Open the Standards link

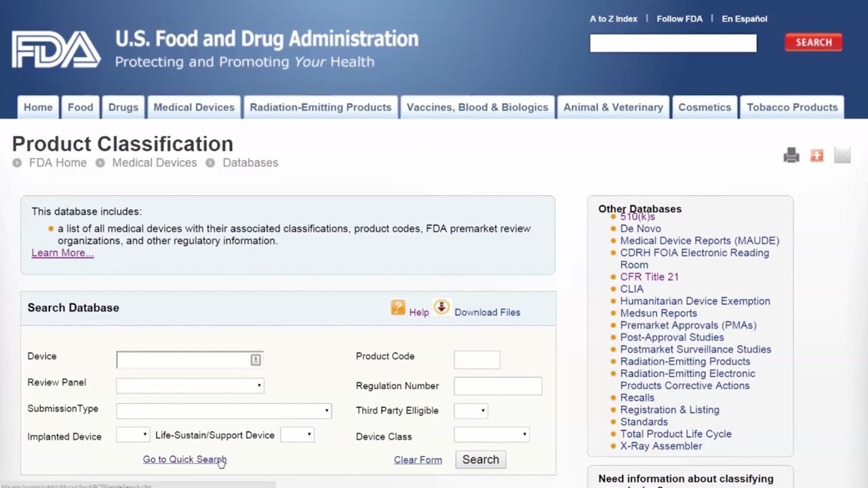pos(644,422)
